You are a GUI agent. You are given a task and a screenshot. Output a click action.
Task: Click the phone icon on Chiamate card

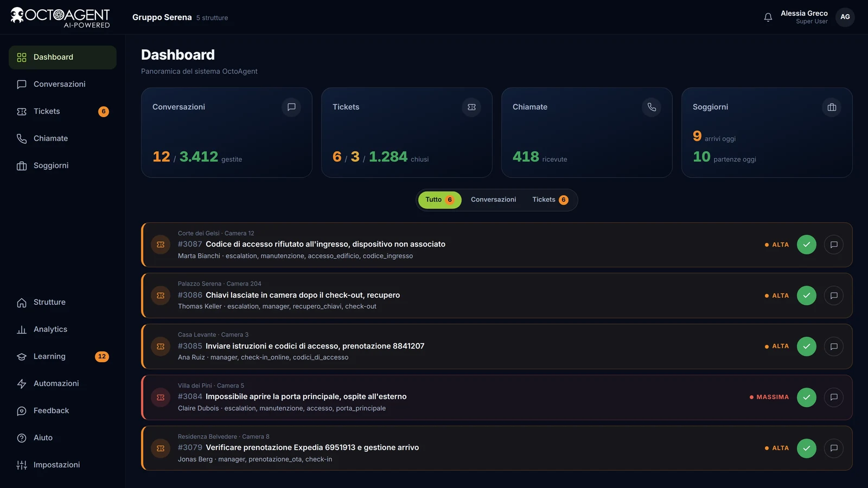(652, 107)
